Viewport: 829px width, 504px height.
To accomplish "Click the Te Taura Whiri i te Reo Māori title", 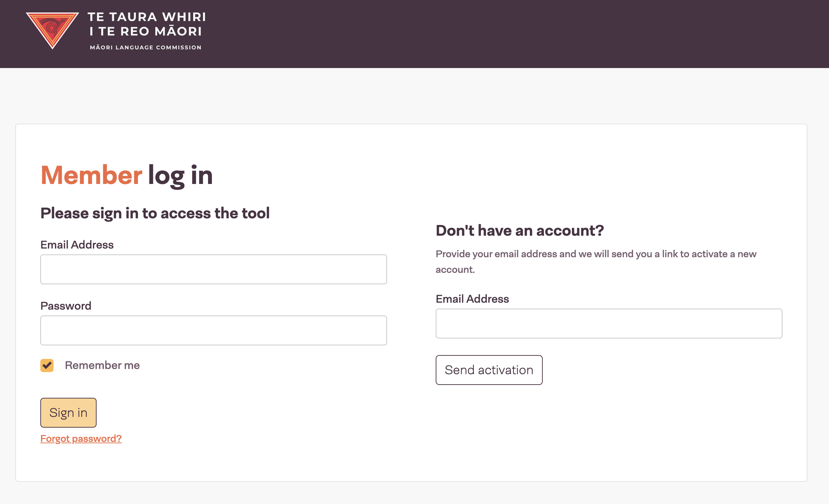I will 147,24.
